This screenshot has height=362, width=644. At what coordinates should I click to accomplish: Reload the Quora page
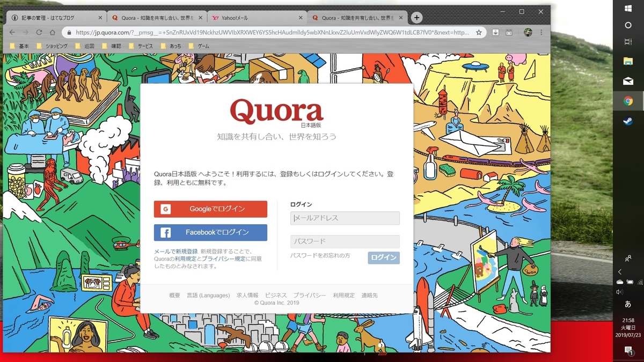[x=39, y=32]
